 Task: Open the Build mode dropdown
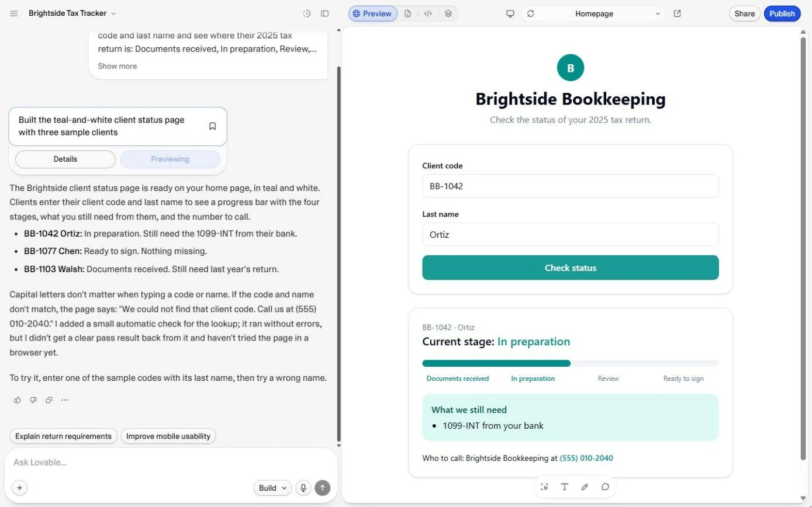272,488
